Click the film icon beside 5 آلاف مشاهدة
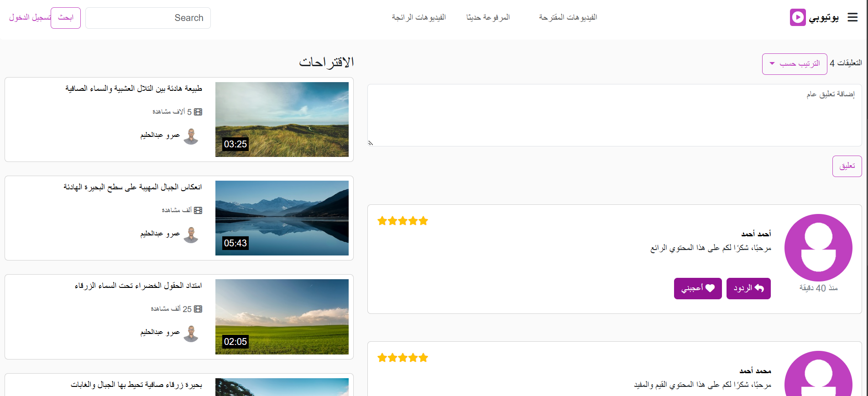This screenshot has height=396, width=868. pos(198,112)
